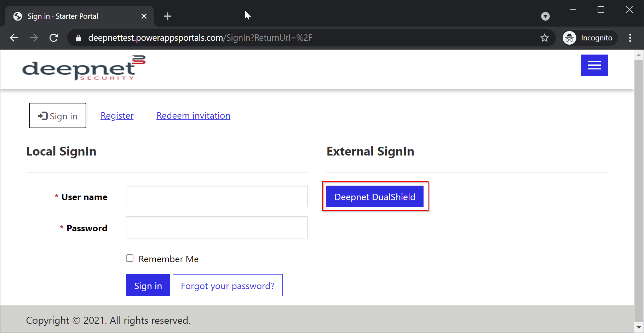The width and height of the screenshot is (644, 333).
Task: Enable the Remember Me checkbox
Action: (130, 258)
